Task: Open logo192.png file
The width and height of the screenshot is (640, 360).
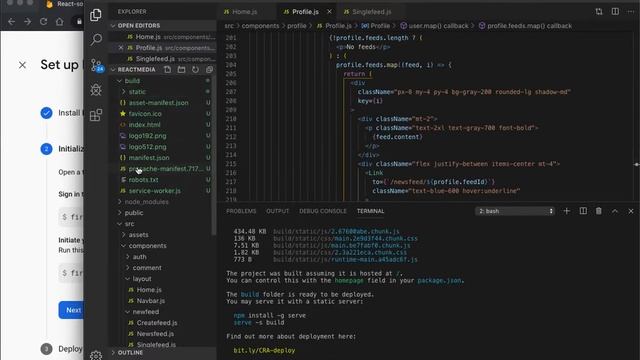Action: coord(147,136)
